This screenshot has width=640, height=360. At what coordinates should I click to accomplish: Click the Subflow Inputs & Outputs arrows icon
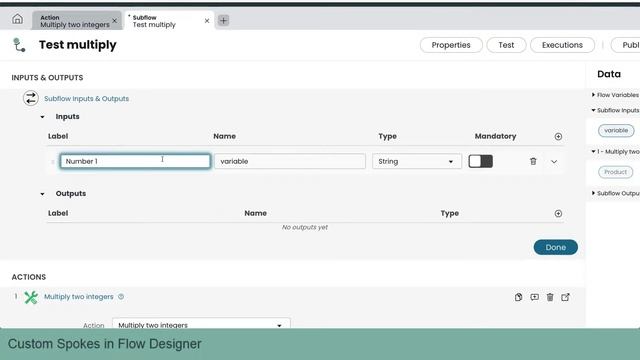(x=31, y=98)
